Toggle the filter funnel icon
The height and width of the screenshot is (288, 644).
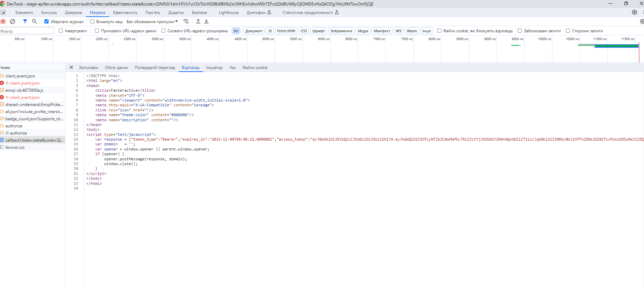(25, 21)
